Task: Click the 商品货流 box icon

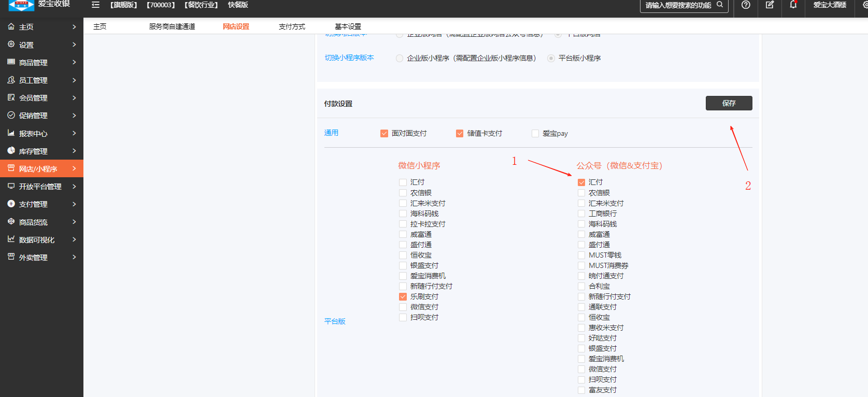Action: click(11, 222)
